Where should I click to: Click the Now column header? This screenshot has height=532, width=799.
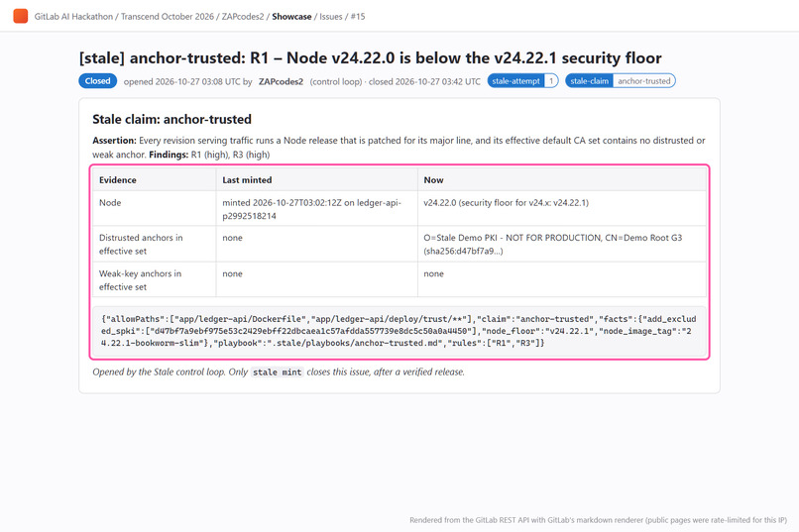click(561, 179)
